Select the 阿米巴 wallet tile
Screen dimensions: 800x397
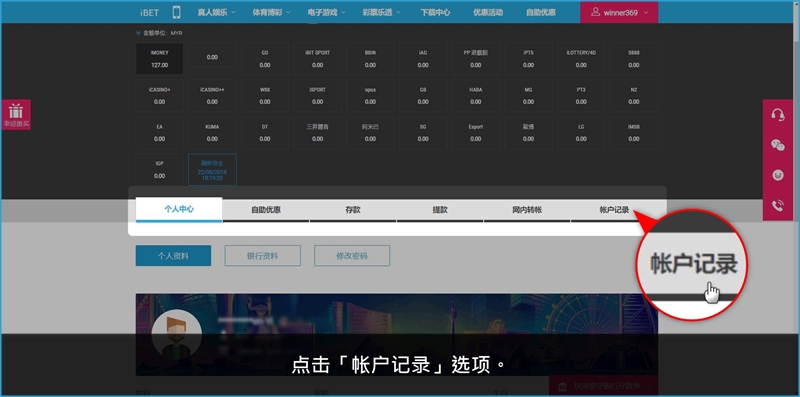[370, 133]
